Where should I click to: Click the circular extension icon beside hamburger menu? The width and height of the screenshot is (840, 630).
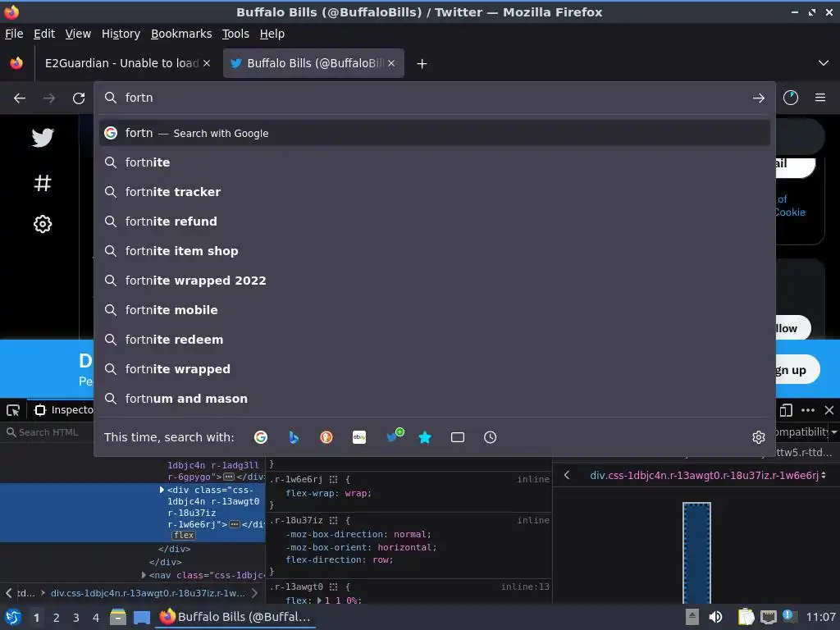pyautogui.click(x=791, y=98)
